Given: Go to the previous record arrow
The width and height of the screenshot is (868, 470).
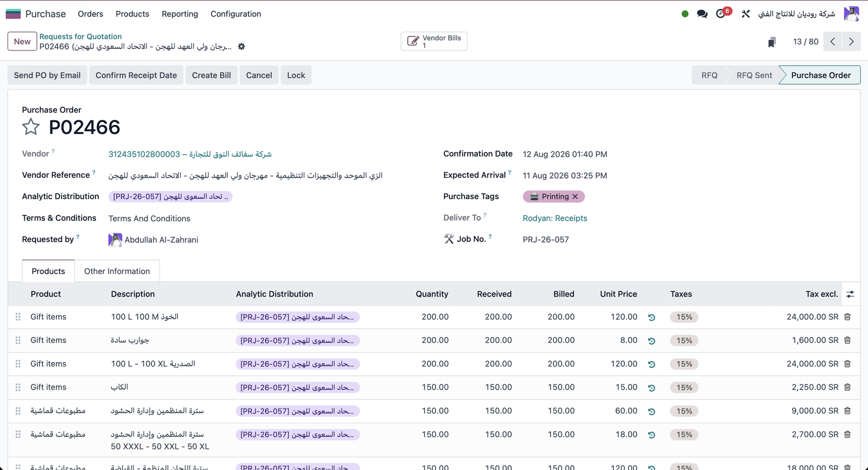Looking at the screenshot, I should (833, 41).
